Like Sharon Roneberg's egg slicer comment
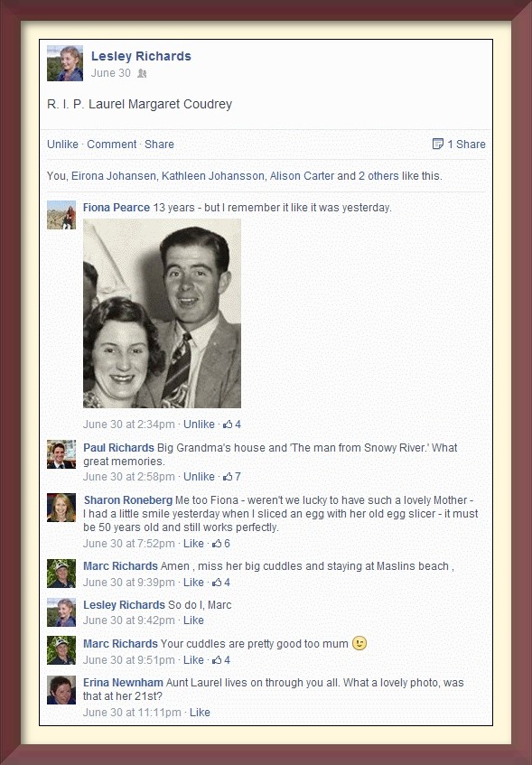 coord(193,544)
